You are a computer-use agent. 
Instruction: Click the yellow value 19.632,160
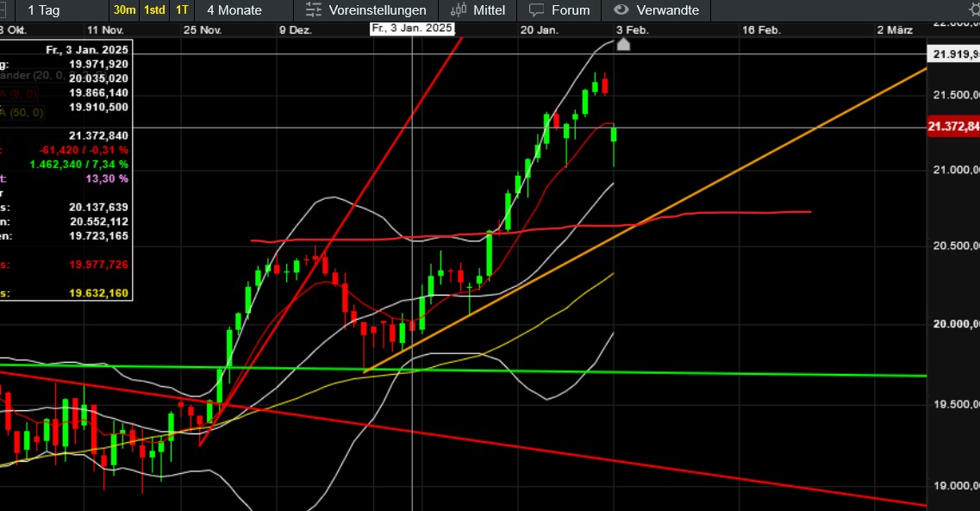(x=98, y=294)
